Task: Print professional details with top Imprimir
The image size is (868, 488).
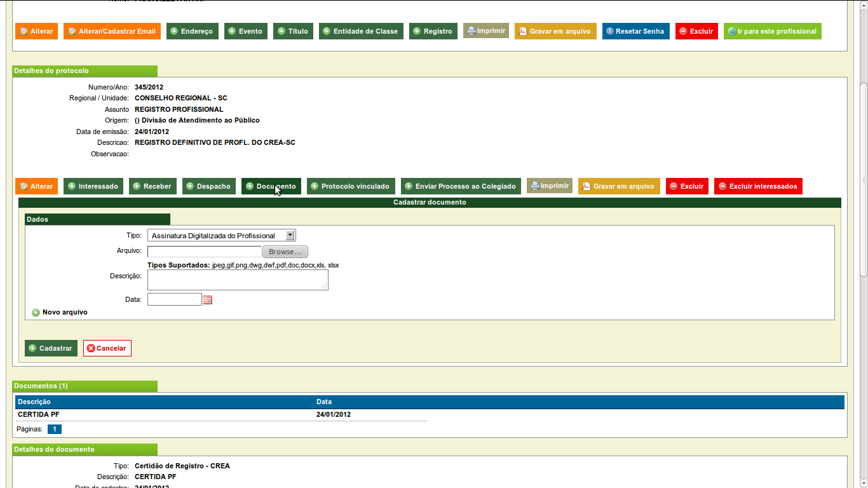Action: click(x=486, y=30)
